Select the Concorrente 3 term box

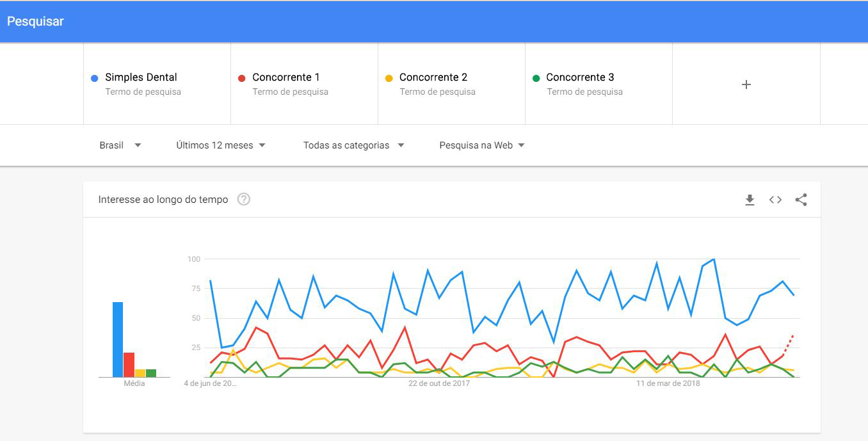(599, 84)
